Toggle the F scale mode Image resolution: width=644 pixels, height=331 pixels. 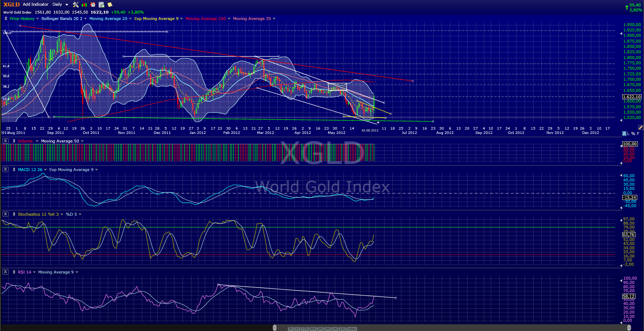click(638, 134)
